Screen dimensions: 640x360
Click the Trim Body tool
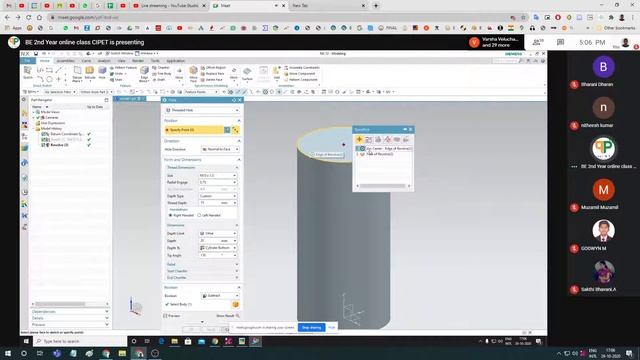[x=162, y=74]
